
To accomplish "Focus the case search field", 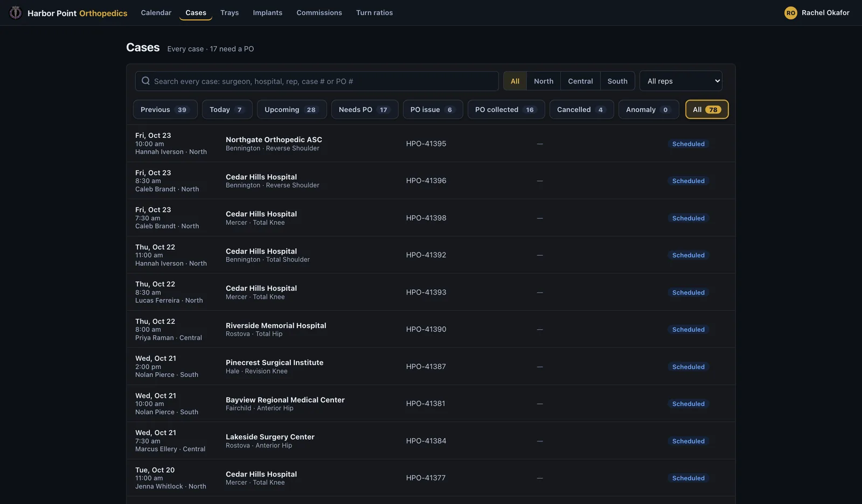I will tap(317, 81).
